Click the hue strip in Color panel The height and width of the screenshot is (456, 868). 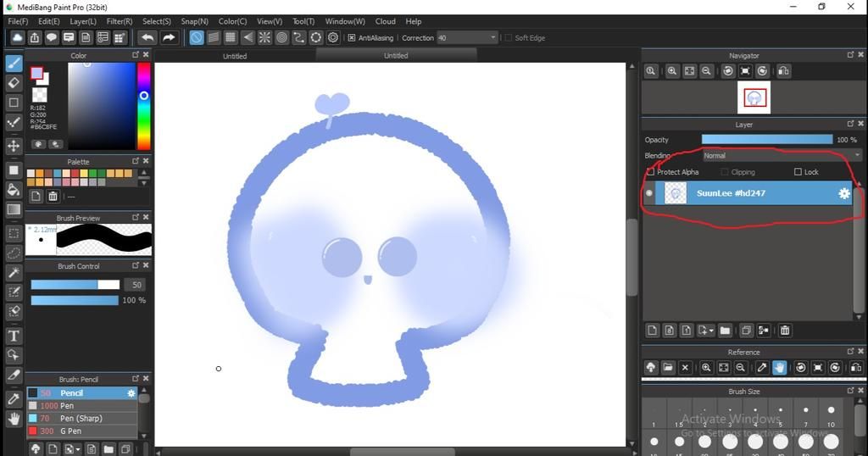144,106
